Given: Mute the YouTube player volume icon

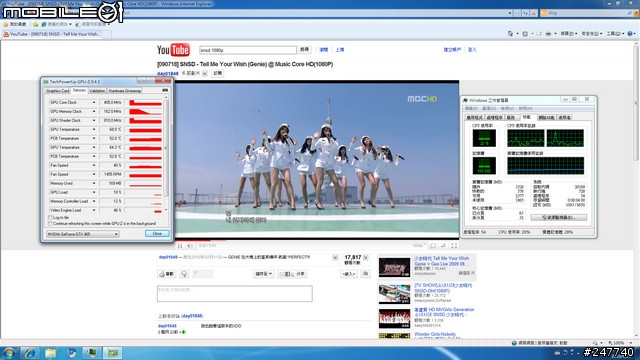Looking at the screenshot, I should 190,245.
